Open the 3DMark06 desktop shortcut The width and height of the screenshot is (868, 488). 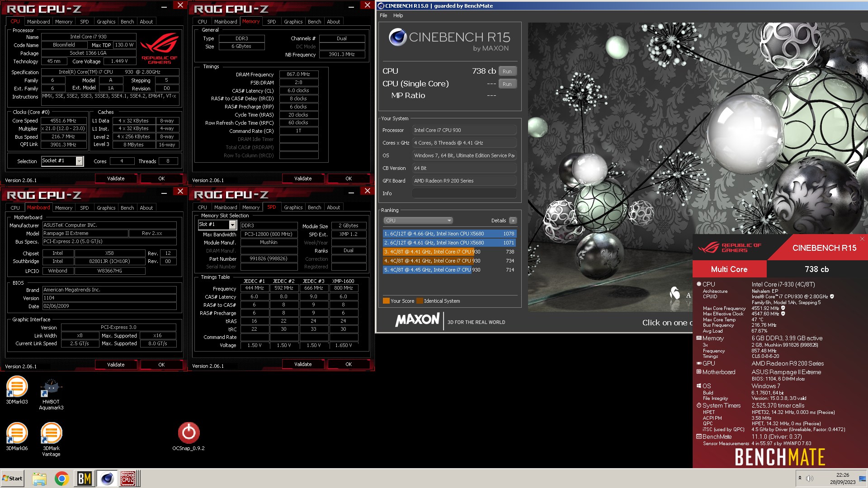click(x=17, y=436)
